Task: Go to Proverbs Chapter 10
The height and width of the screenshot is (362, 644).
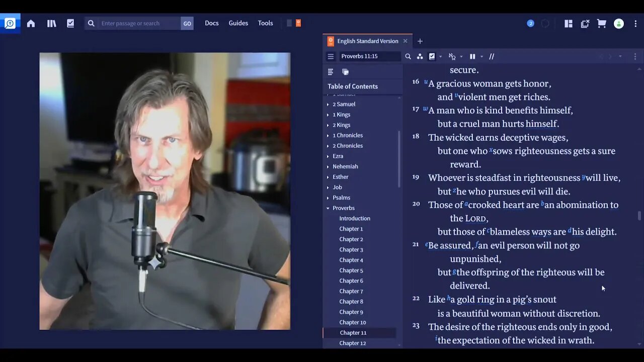Action: (x=353, y=322)
